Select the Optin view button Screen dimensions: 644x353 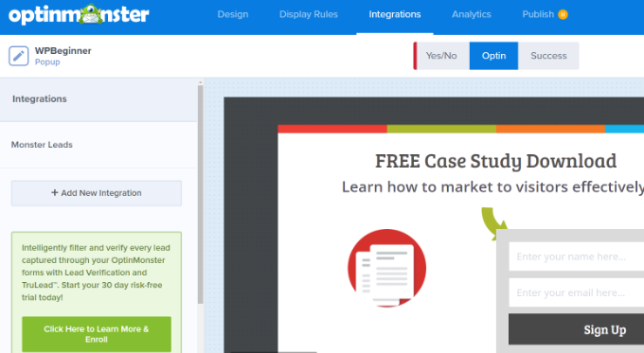(493, 56)
